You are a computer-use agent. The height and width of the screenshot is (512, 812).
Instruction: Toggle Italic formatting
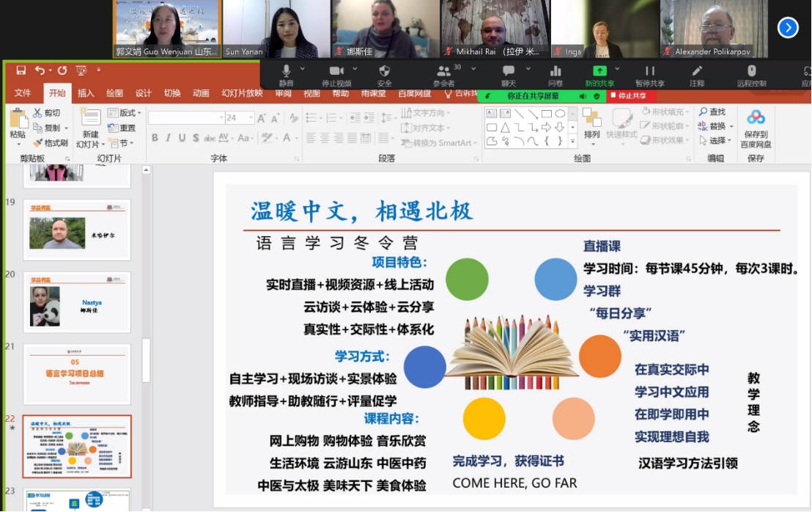pos(169,137)
